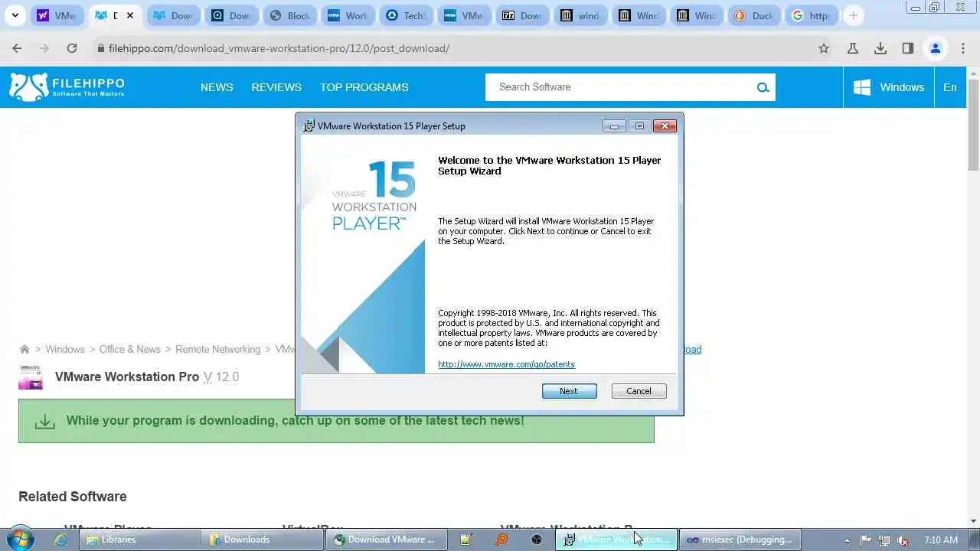The height and width of the screenshot is (551, 980).
Task: Click the home icon in breadcrumb
Action: (x=24, y=350)
